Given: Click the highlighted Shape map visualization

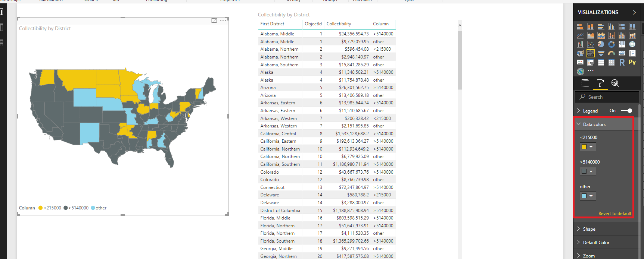Looking at the screenshot, I should pos(590,53).
